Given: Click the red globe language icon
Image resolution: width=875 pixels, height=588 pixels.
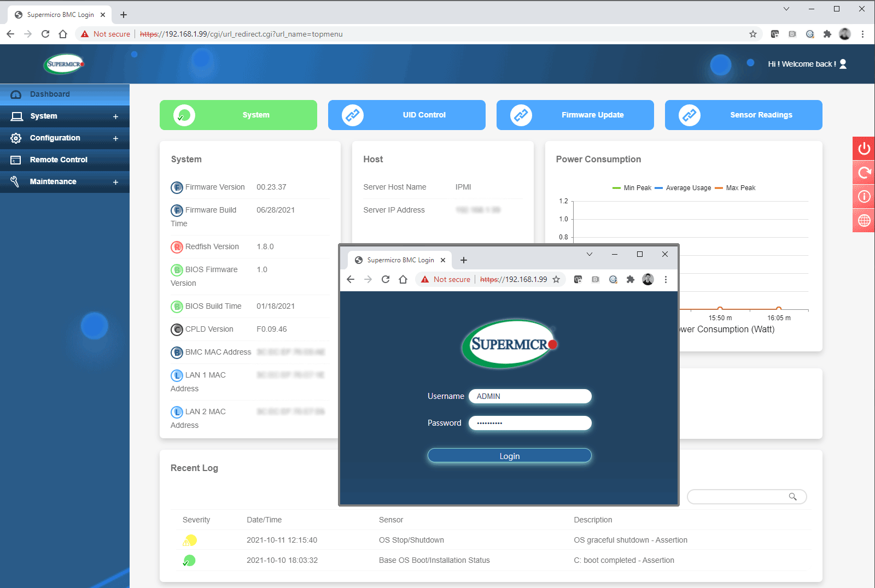Looking at the screenshot, I should pos(864,221).
